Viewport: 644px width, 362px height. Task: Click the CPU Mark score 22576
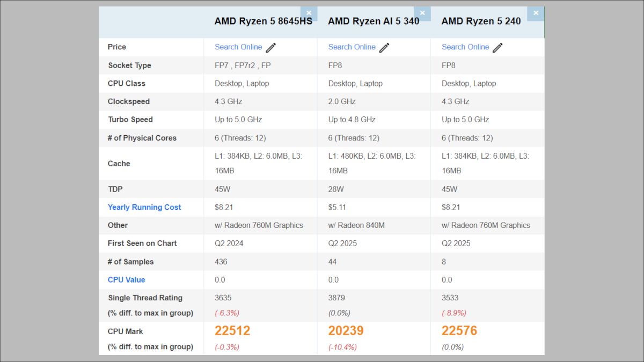459,331
